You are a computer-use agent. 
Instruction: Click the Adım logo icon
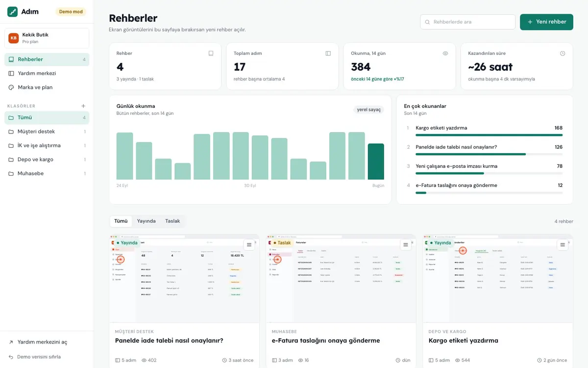tap(13, 12)
